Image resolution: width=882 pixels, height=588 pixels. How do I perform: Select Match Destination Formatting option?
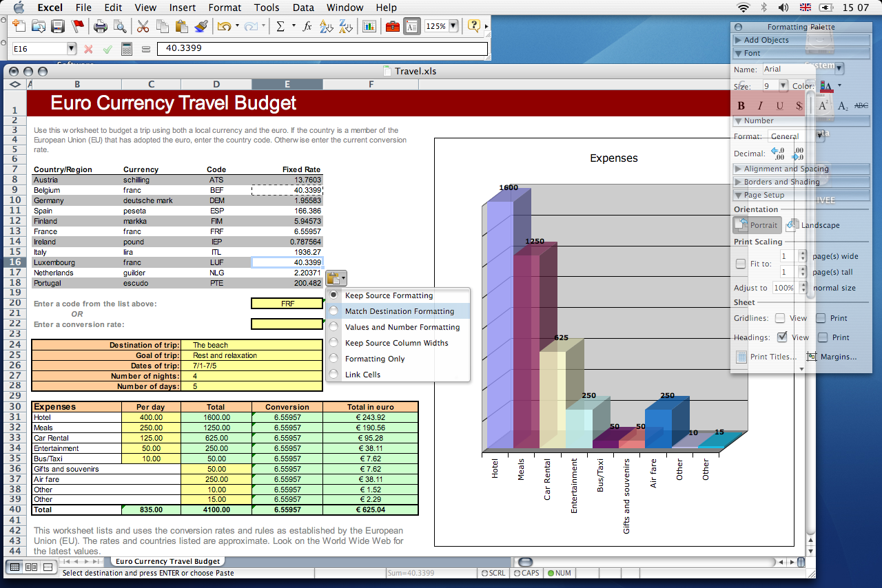(399, 311)
